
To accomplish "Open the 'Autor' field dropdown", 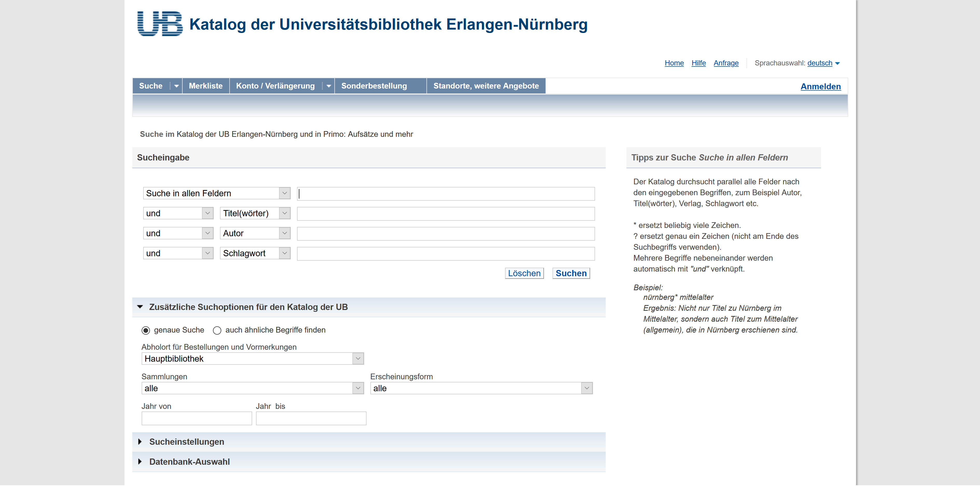I will pos(255,233).
